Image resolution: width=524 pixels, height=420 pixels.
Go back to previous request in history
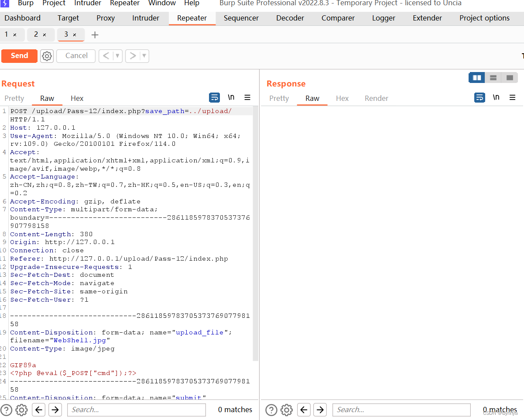tap(106, 56)
